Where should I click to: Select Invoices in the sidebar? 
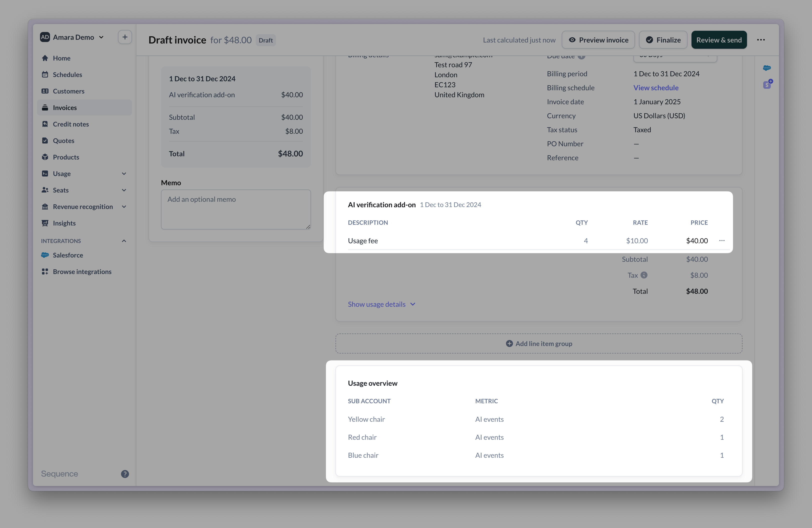(x=84, y=107)
